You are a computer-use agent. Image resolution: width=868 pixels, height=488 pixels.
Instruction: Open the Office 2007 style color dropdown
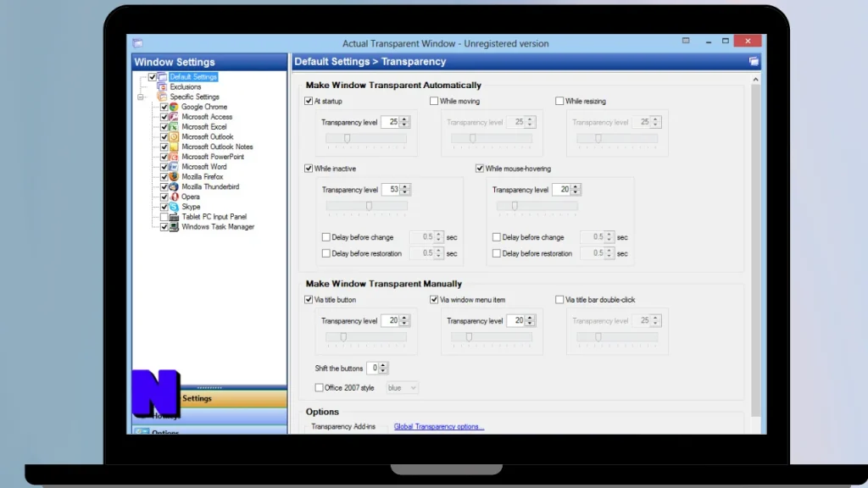402,388
